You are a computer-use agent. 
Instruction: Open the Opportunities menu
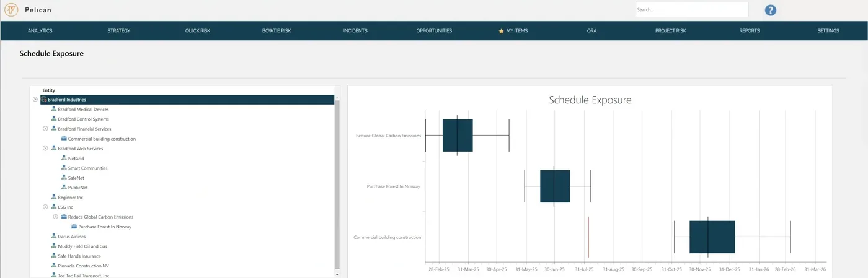(434, 31)
